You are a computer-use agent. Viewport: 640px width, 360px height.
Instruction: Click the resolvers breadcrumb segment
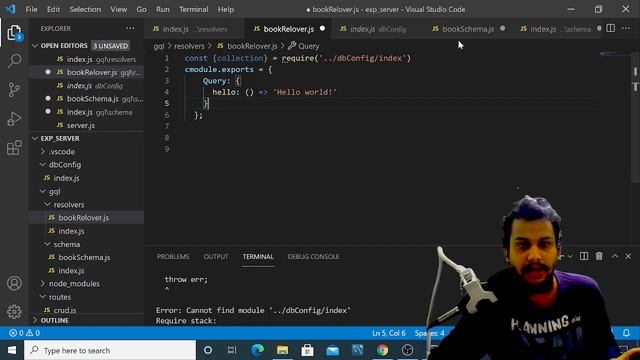click(x=189, y=46)
